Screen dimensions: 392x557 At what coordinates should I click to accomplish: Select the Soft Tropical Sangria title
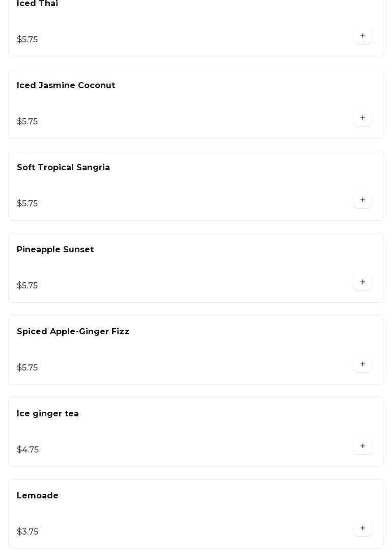point(63,168)
